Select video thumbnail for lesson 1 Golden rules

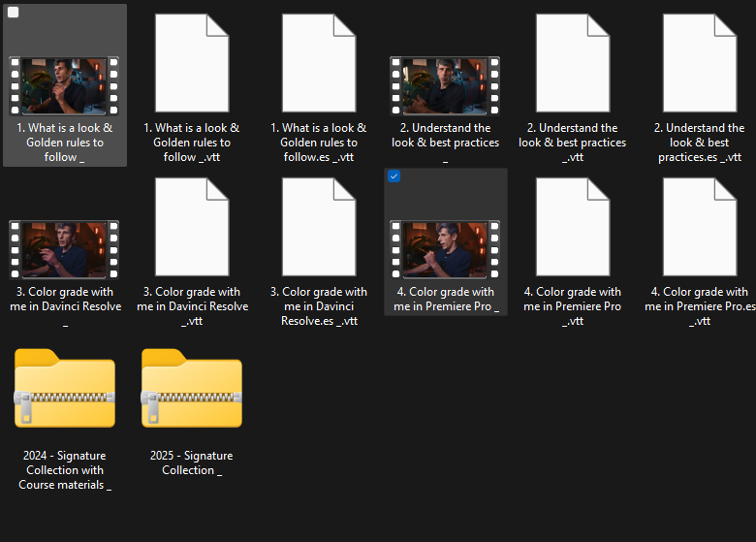(x=64, y=85)
